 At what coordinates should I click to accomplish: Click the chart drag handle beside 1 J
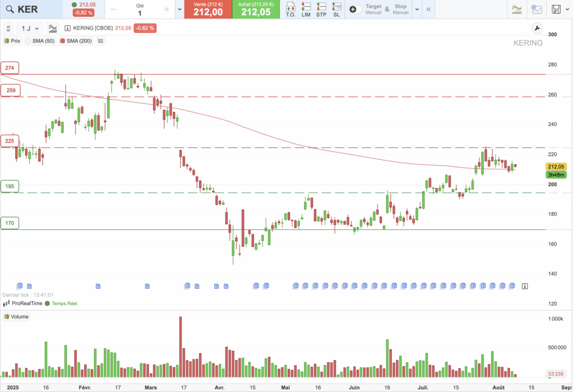8,29
